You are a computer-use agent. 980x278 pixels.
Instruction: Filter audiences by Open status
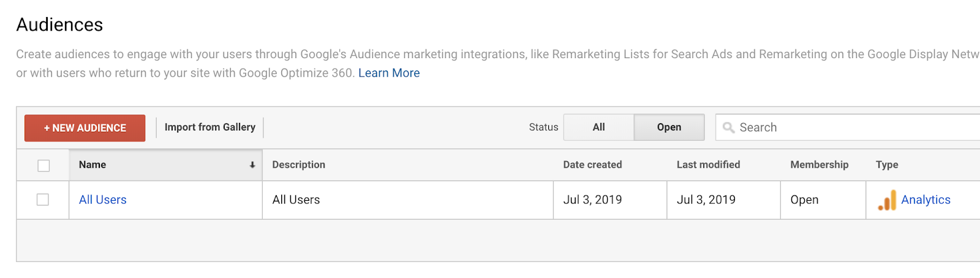point(669,127)
